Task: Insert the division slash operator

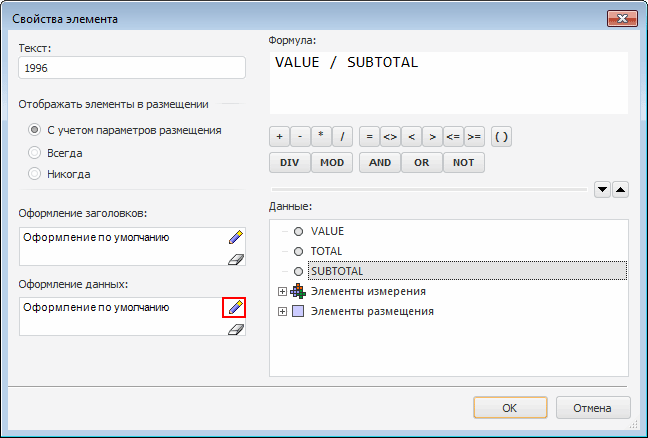Action: click(x=342, y=137)
